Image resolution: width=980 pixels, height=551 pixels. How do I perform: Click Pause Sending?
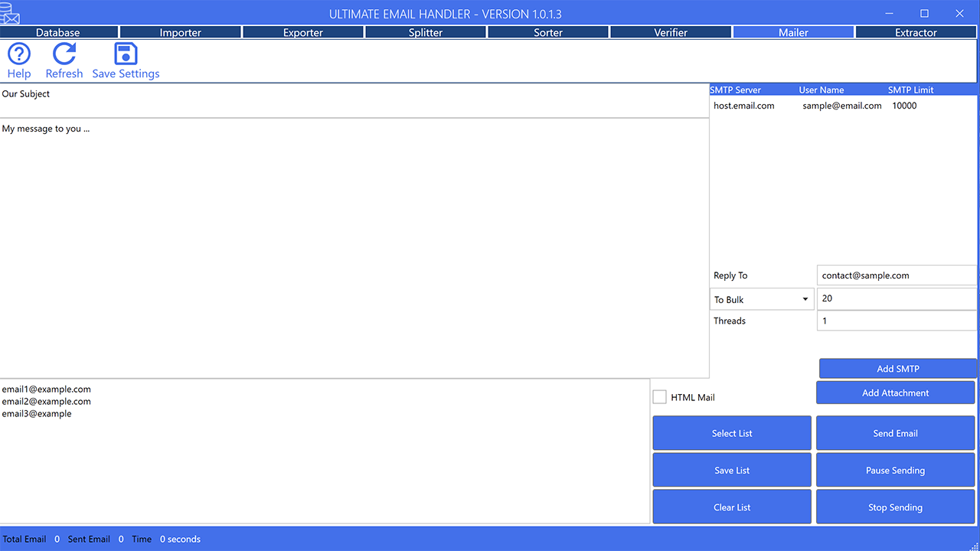coord(895,470)
